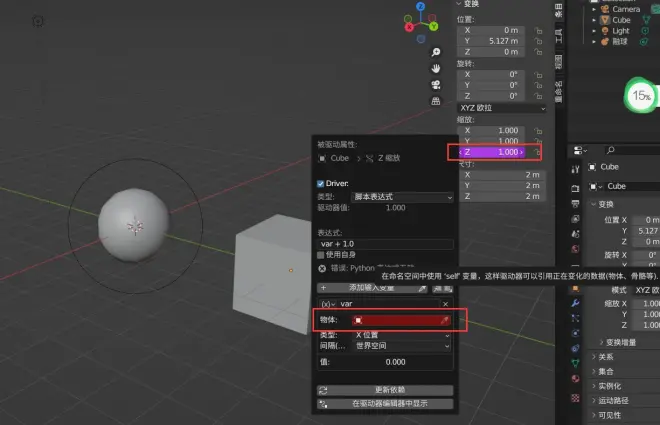
Task: Select the pan view hand icon
Action: click(436, 68)
